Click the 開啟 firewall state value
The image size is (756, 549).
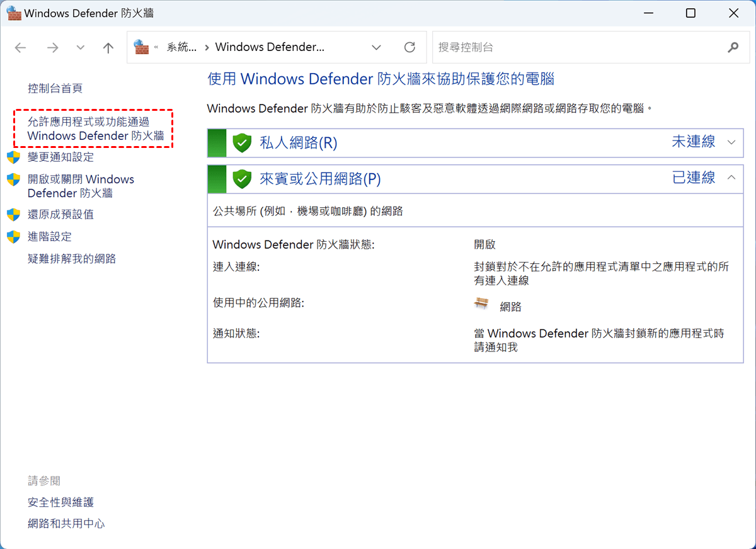click(485, 244)
